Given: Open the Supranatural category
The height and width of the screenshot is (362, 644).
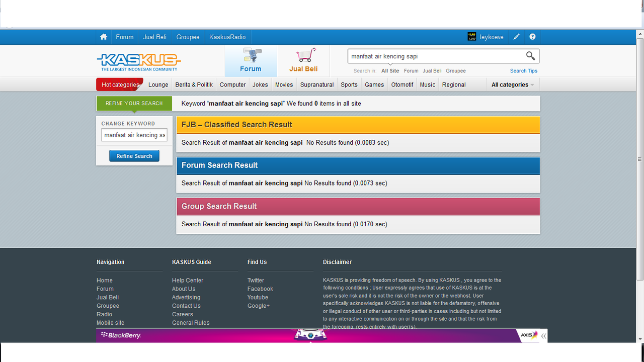Looking at the screenshot, I should (x=317, y=84).
